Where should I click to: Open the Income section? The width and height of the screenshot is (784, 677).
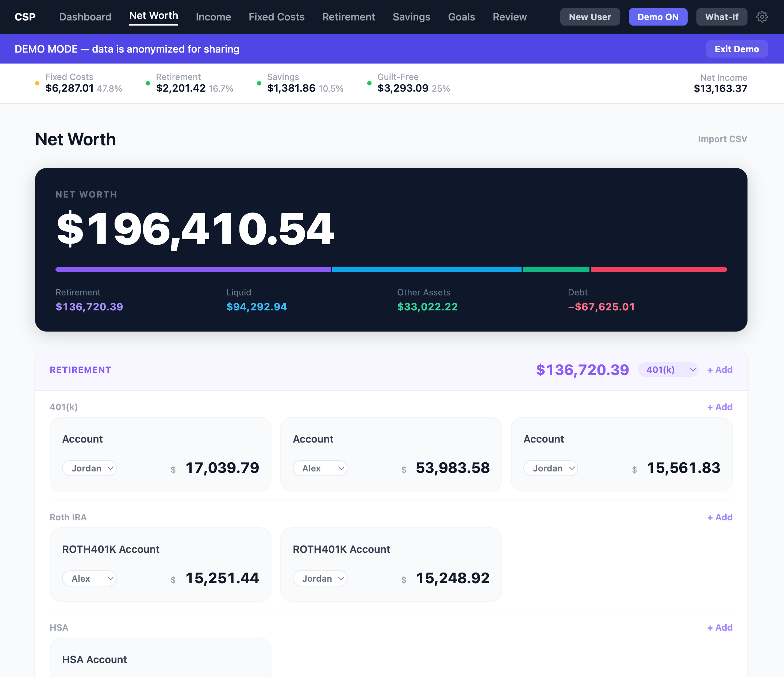(x=213, y=17)
